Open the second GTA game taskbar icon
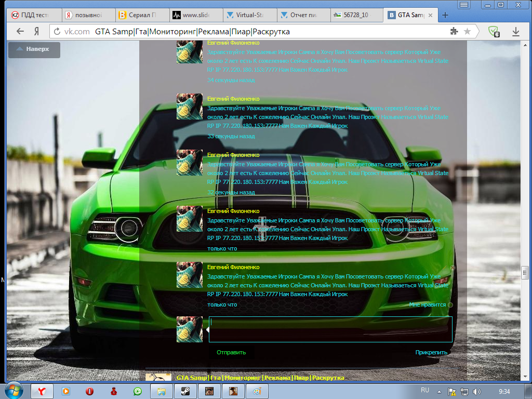This screenshot has width=532, height=399. pos(233,392)
